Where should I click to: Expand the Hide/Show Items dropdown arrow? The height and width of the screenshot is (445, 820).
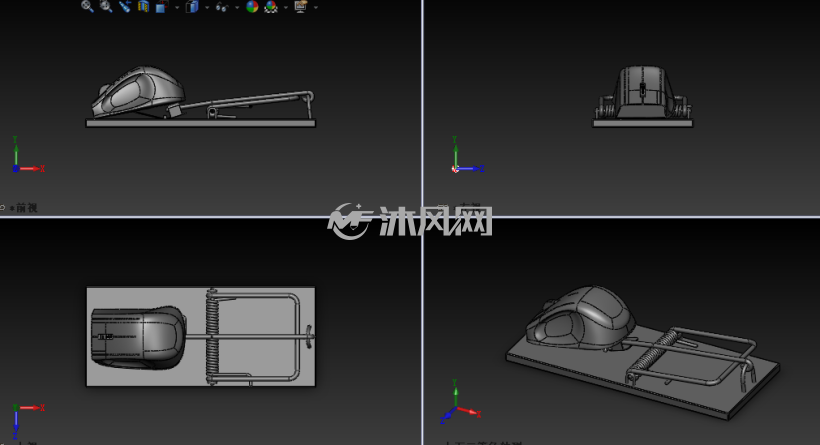[237, 7]
